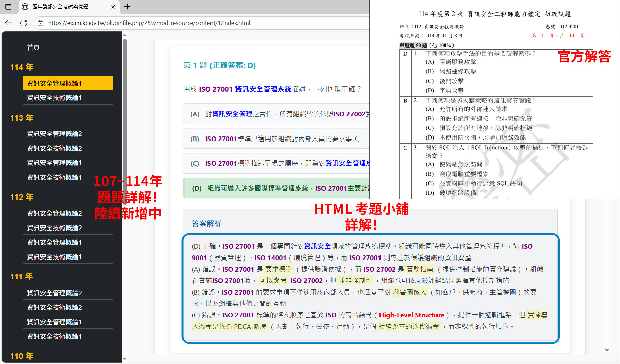Expand the 111 年 section heading
This screenshot has height=364, width=620.
point(22,277)
